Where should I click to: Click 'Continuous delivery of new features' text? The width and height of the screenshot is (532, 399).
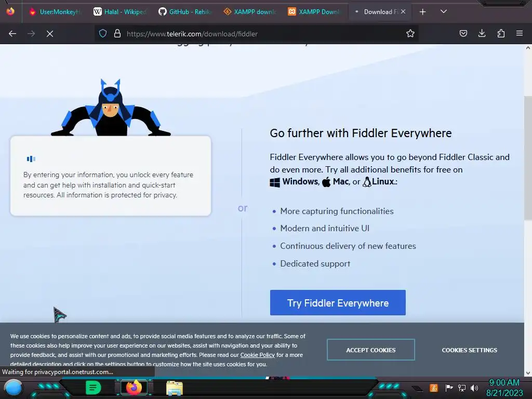pos(348,246)
